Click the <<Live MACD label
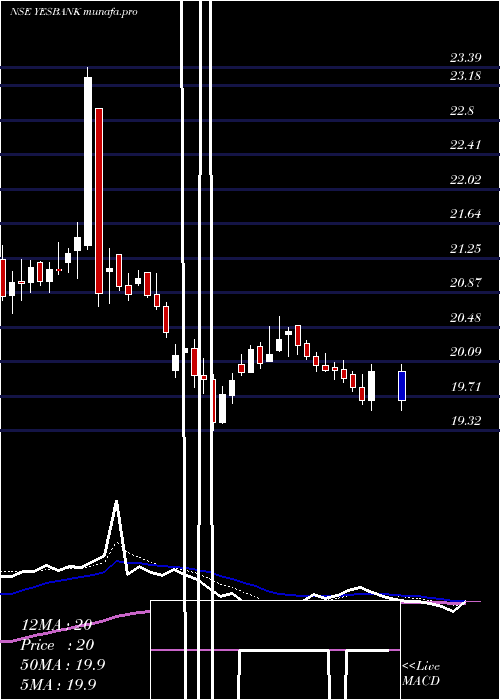 pyautogui.click(x=421, y=674)
